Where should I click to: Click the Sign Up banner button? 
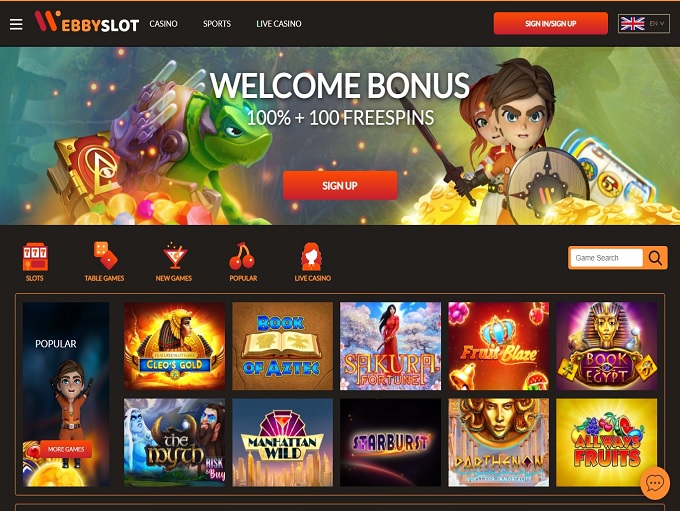click(x=340, y=186)
